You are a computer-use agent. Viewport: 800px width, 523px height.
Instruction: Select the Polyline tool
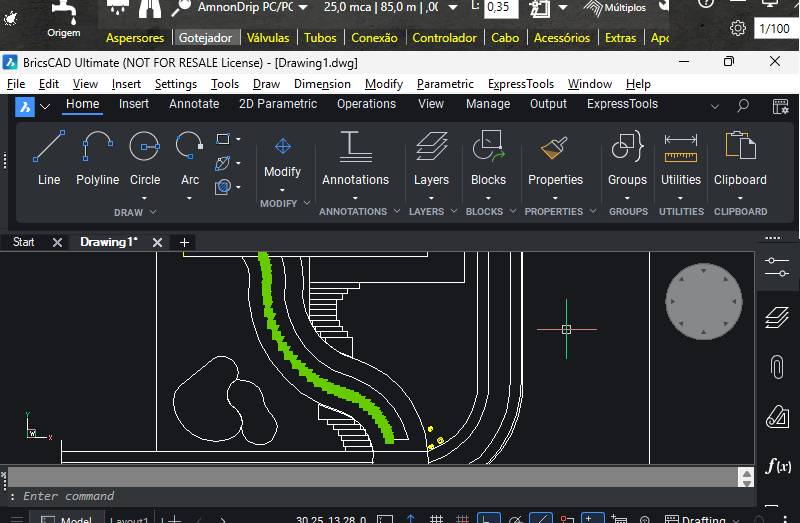click(x=97, y=158)
